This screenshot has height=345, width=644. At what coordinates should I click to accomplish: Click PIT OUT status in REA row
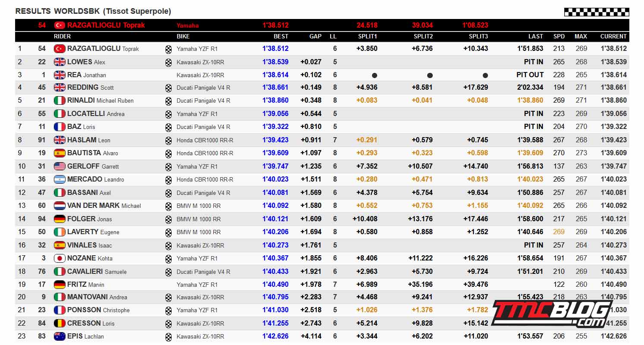pos(530,75)
